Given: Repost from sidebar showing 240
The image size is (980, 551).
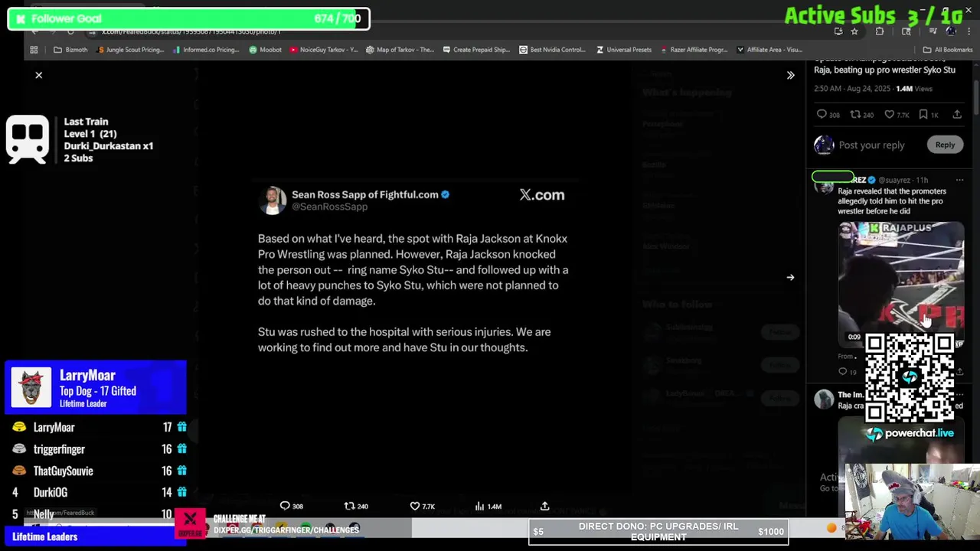Looking at the screenshot, I should (855, 115).
